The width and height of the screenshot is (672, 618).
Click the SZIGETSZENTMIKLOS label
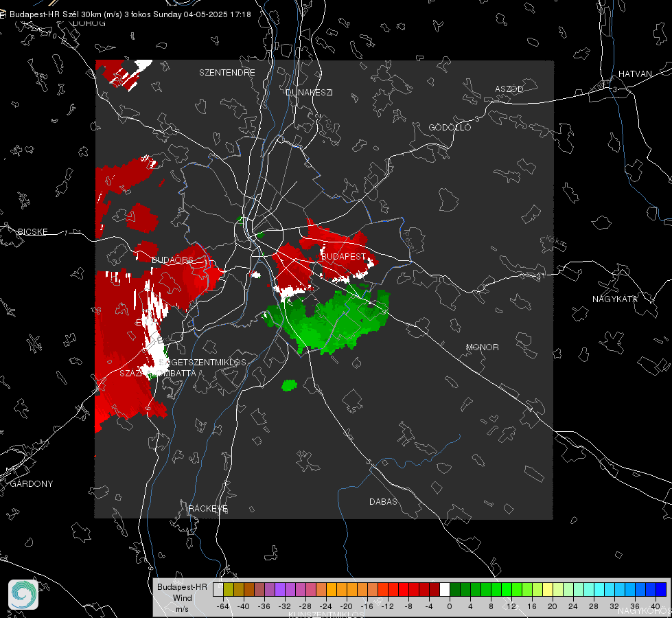pyautogui.click(x=202, y=363)
